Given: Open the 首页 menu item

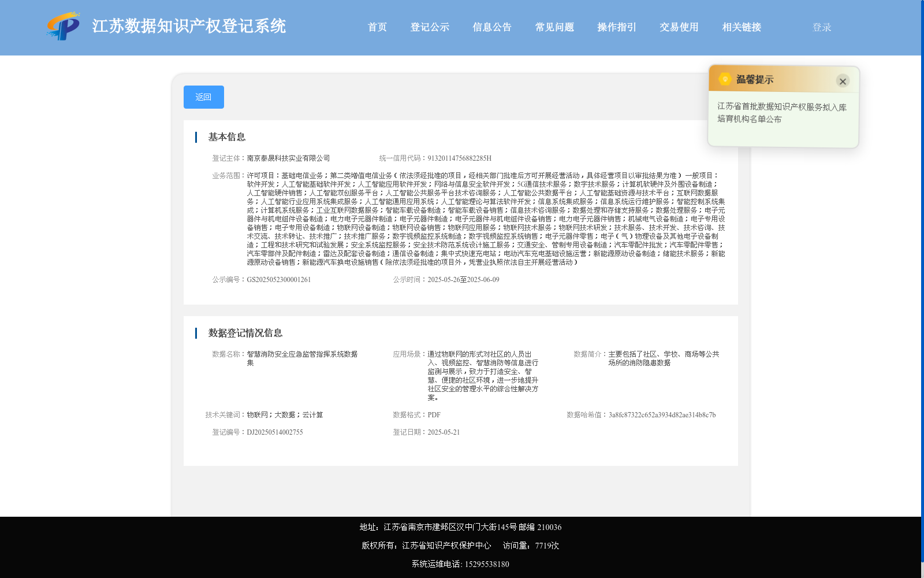Looking at the screenshot, I should coord(377,27).
